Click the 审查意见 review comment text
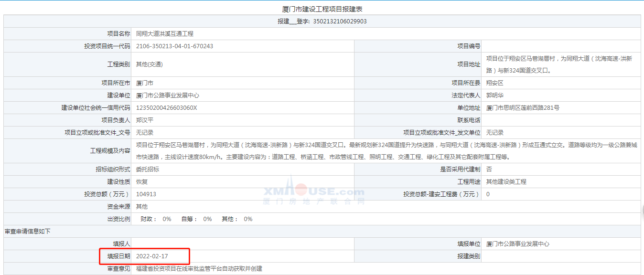The width and height of the screenshot is (644, 275). [x=199, y=269]
